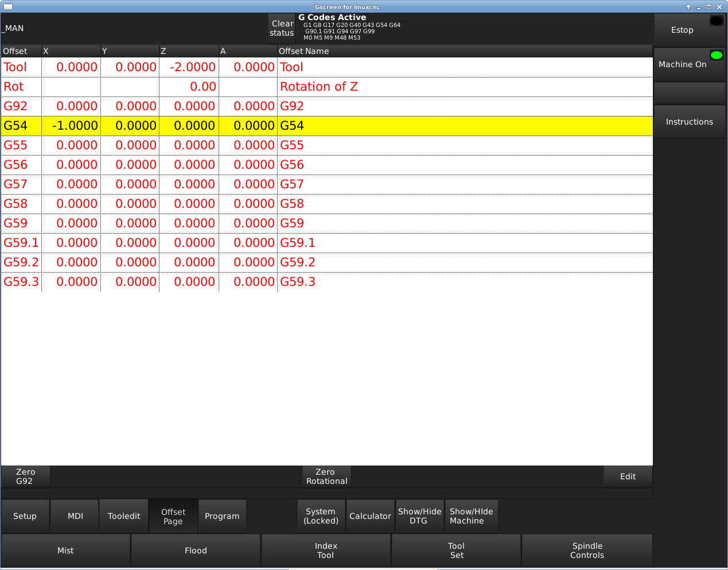The height and width of the screenshot is (570, 728).
Task: Click the G54 X value -1.0000
Action: pyautogui.click(x=75, y=126)
